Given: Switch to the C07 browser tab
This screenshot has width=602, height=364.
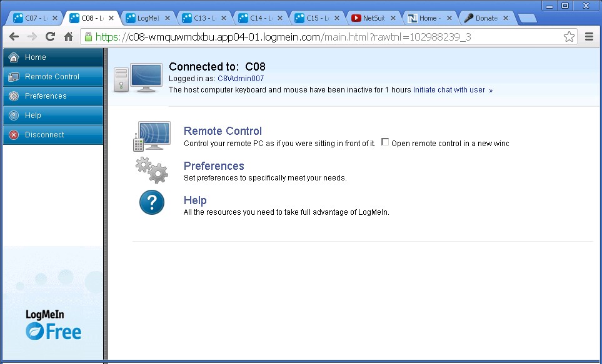Looking at the screenshot, I should (34, 18).
